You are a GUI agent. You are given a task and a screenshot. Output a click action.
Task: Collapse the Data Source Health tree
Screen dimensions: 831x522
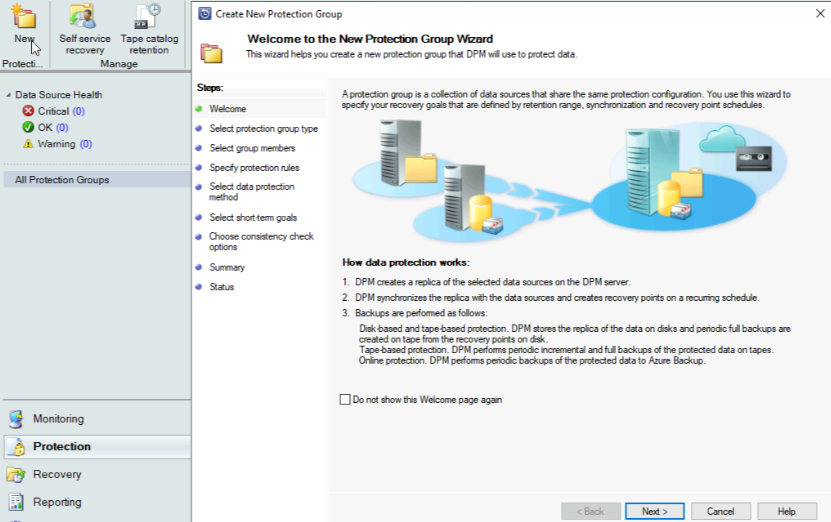8,95
